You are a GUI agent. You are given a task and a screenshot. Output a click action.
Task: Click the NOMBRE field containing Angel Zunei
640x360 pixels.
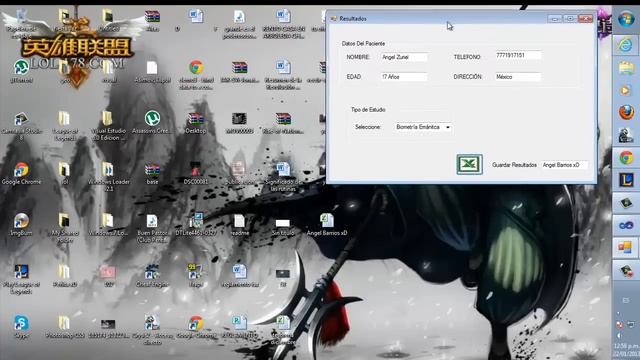pyautogui.click(x=404, y=57)
